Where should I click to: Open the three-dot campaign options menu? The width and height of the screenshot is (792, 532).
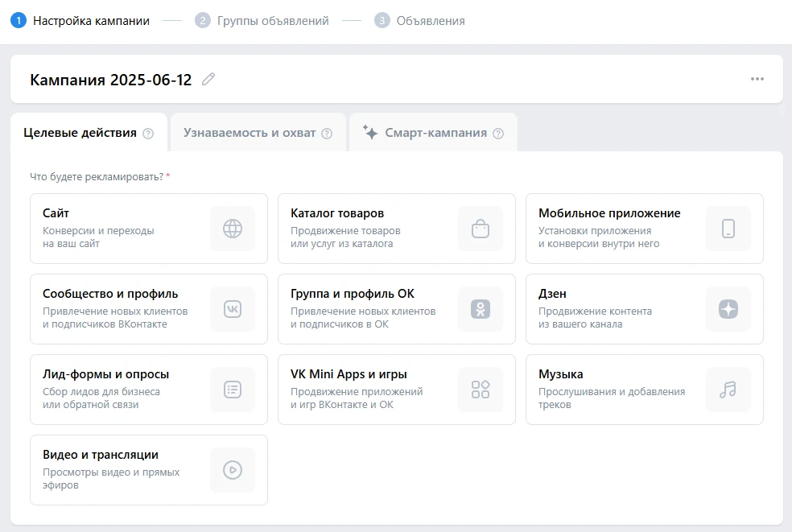[757, 79]
